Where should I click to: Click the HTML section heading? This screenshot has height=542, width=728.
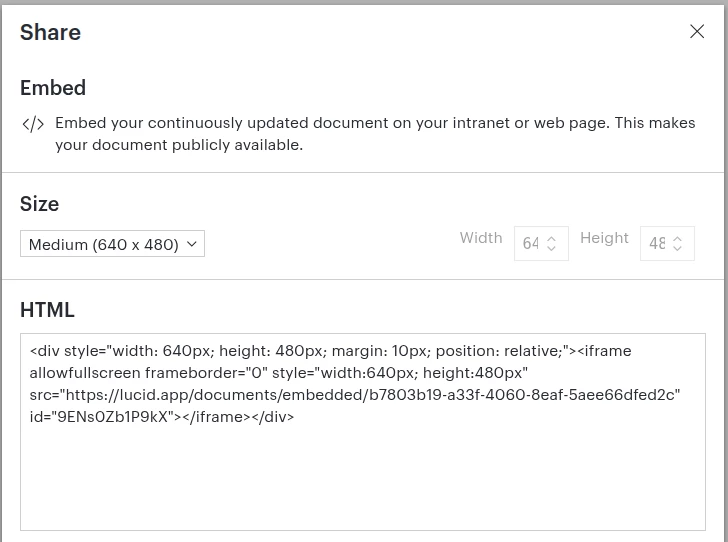point(47,310)
